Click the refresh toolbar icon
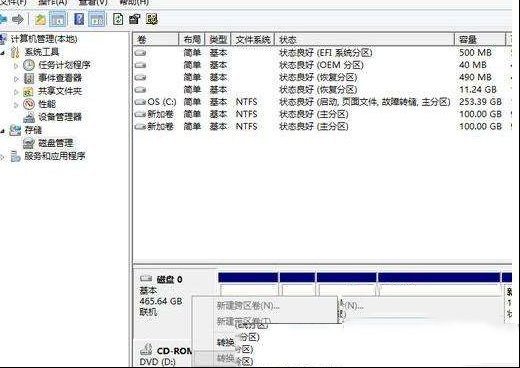520x368 pixels. pos(118,19)
